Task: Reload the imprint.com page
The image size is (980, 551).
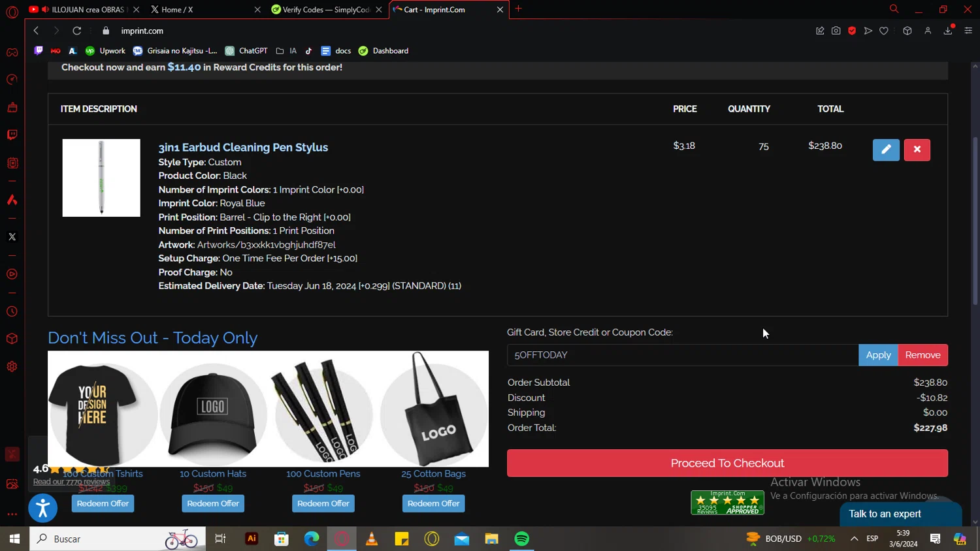Action: coord(76,31)
